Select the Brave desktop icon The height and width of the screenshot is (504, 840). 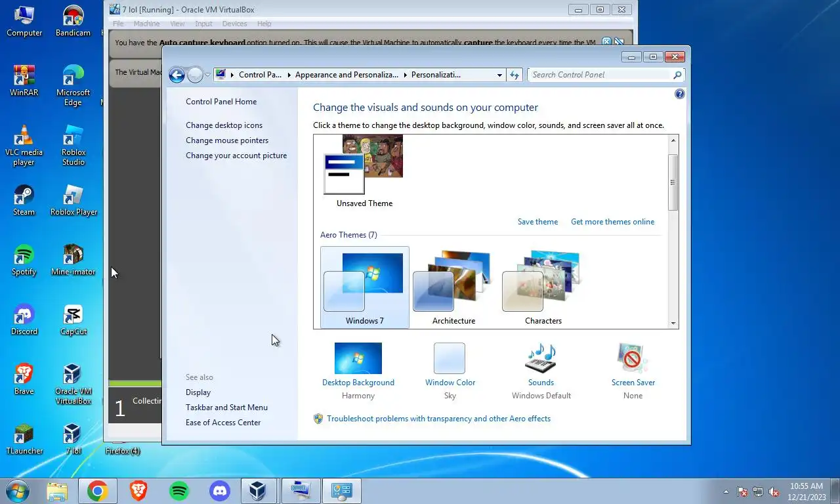click(x=24, y=379)
